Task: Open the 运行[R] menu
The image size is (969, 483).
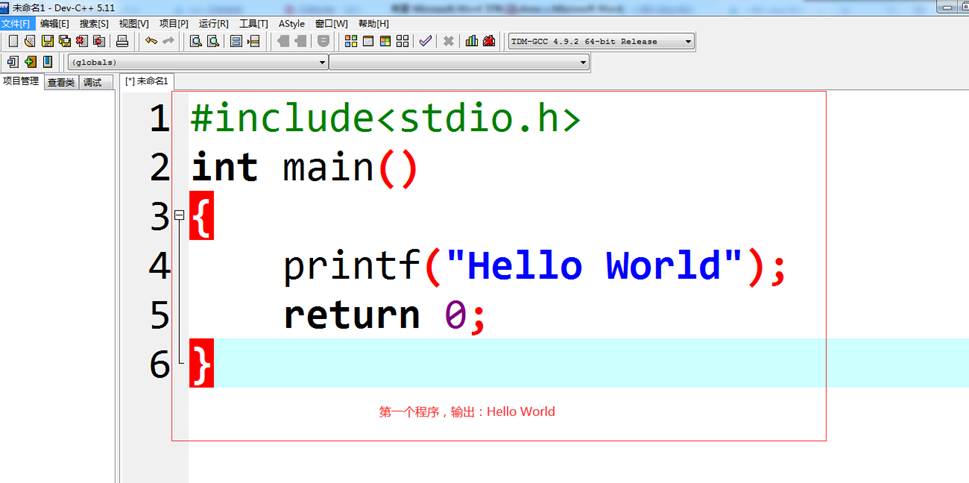Action: coord(213,23)
